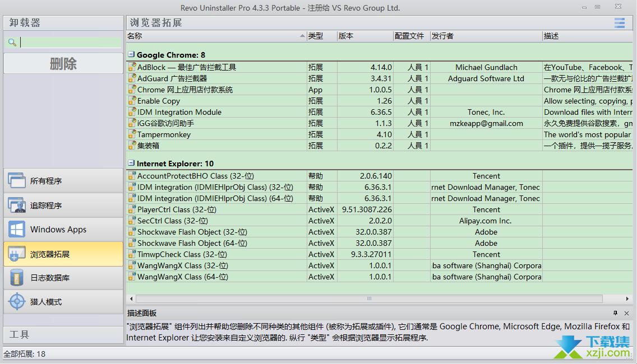The height and width of the screenshot is (364, 637).
Task: Sort list by 配置文件 column header
Action: [412, 36]
